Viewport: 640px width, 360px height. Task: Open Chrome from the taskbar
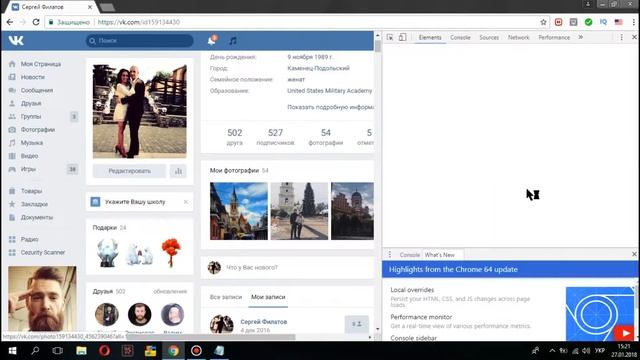(x=173, y=351)
